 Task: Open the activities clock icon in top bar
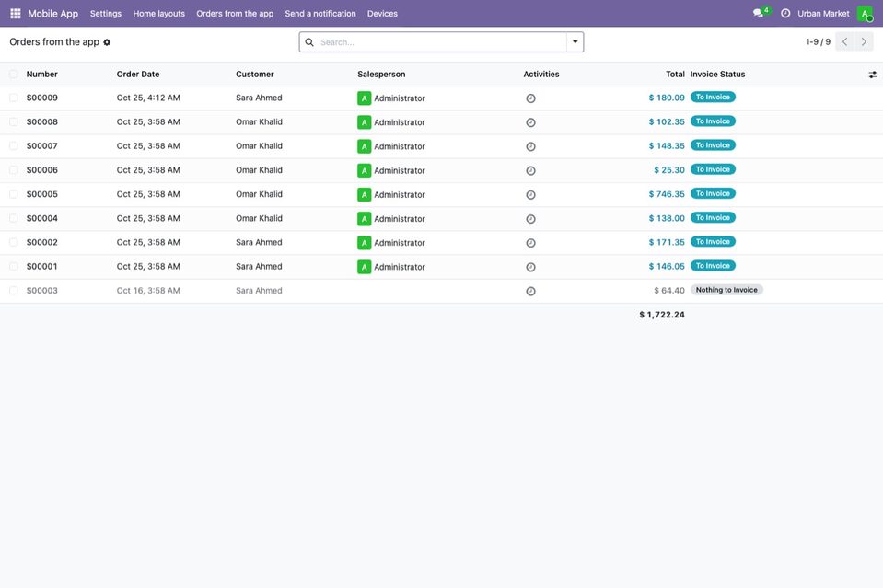point(785,13)
